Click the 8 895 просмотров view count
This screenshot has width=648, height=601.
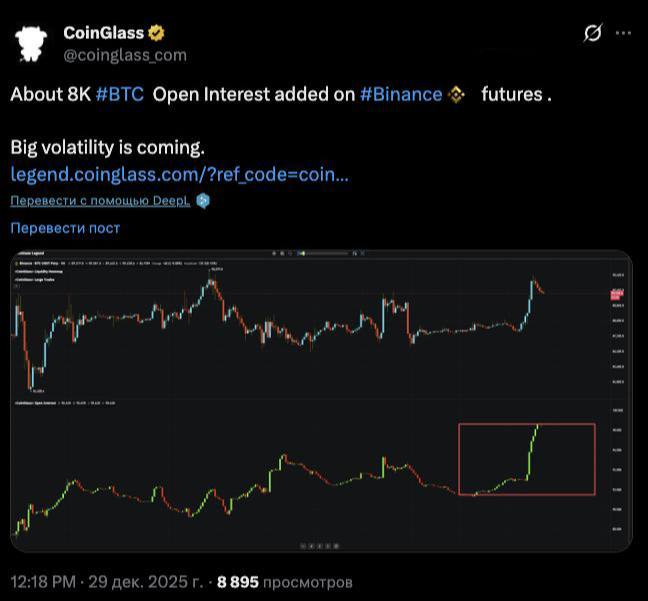pos(285,581)
